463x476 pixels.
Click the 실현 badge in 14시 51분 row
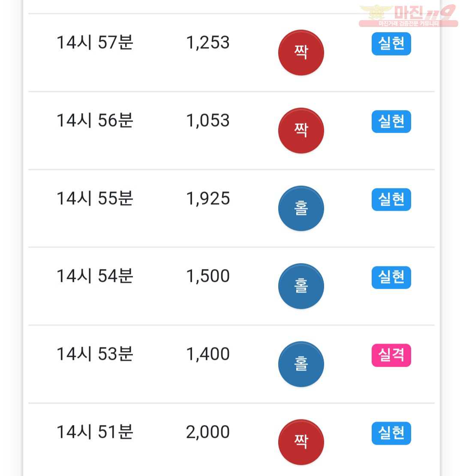point(391,433)
